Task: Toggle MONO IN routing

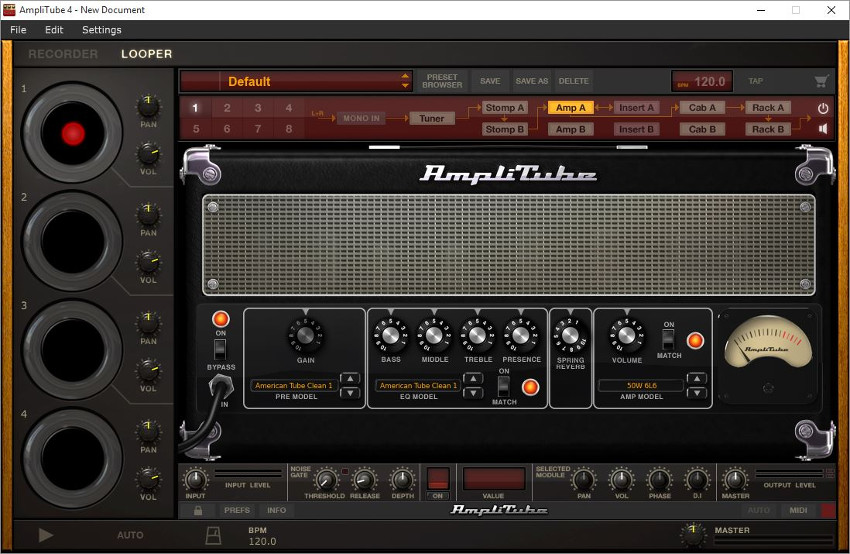Action: point(362,118)
